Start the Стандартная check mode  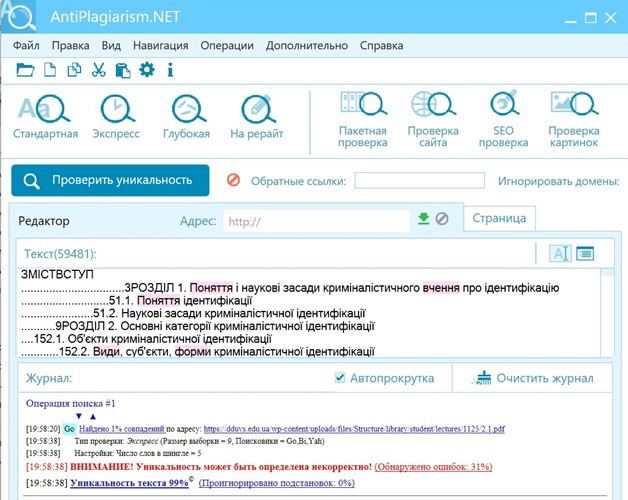[x=45, y=116]
